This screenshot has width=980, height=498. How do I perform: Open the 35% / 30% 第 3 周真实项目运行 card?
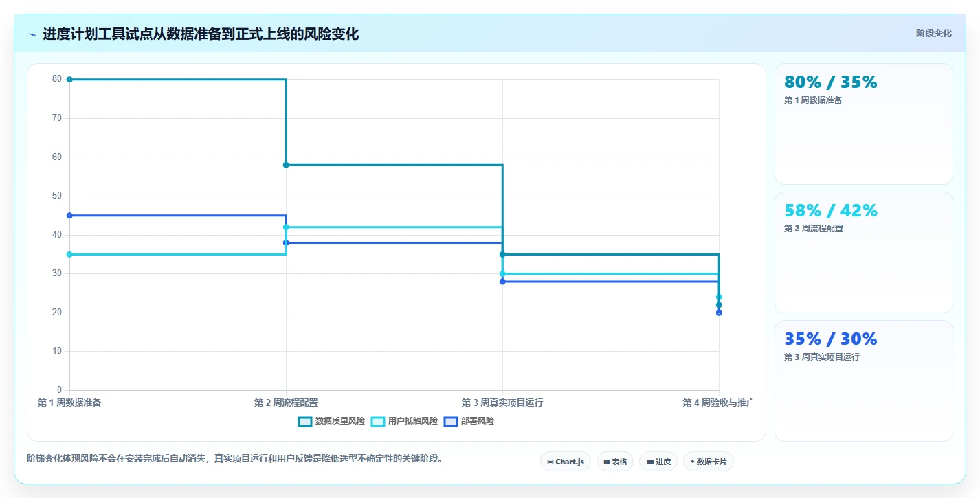863,381
